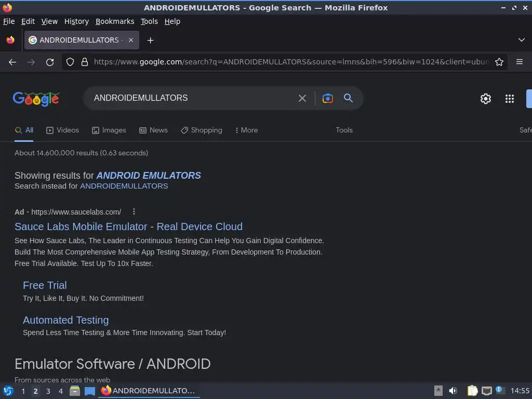
Task: Open ad options three-dot menu for Sauce Labs
Action: (134, 212)
